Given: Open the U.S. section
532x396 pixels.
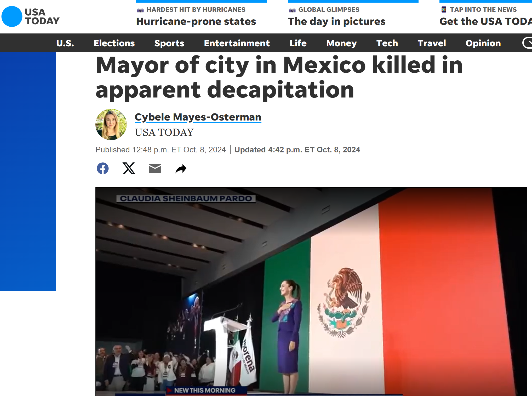Looking at the screenshot, I should point(65,43).
